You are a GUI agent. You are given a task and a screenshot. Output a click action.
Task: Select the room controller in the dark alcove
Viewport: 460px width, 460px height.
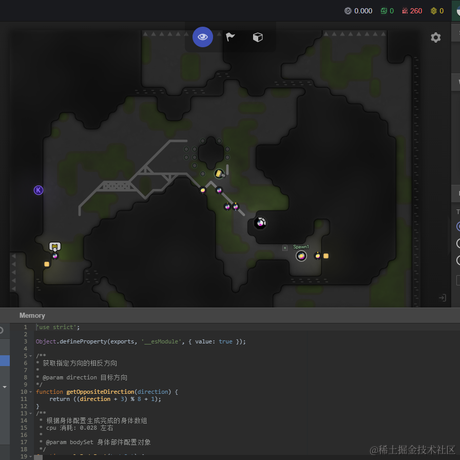[260, 223]
